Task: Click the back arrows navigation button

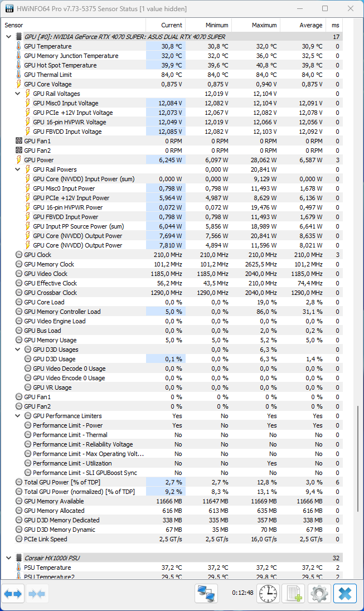Action: coord(12,593)
